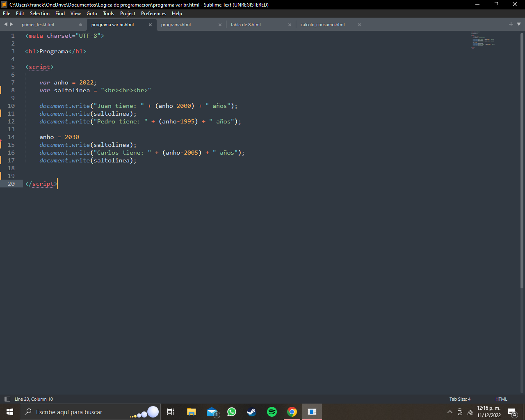Screen dimensions: 525x420
Task: Click the Pedro tiene document.write line
Action: [140, 121]
